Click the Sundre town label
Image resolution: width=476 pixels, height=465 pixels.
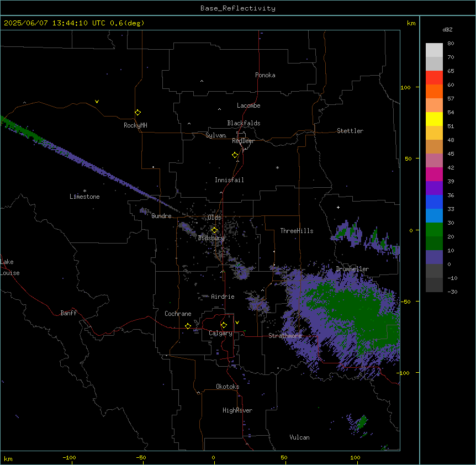[161, 216]
